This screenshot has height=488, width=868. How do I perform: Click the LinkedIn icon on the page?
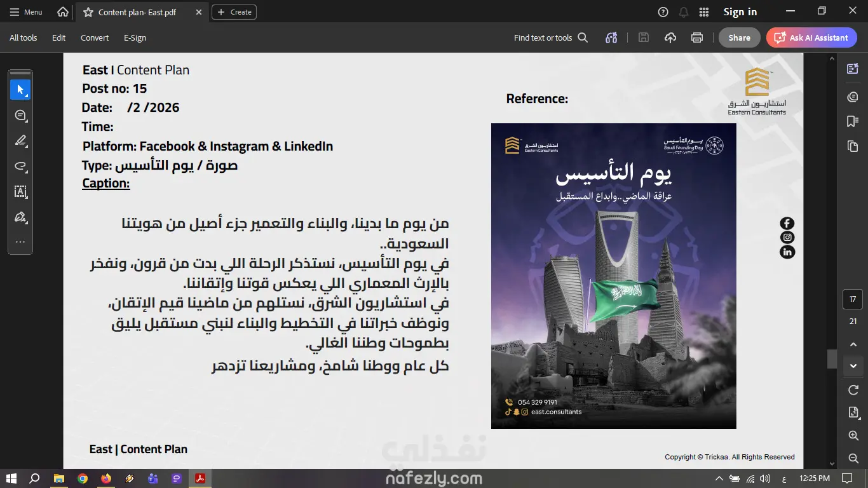[787, 252]
